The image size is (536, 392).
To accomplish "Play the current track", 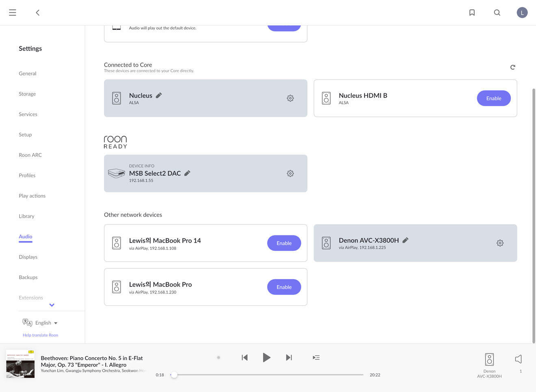I will click(266, 358).
